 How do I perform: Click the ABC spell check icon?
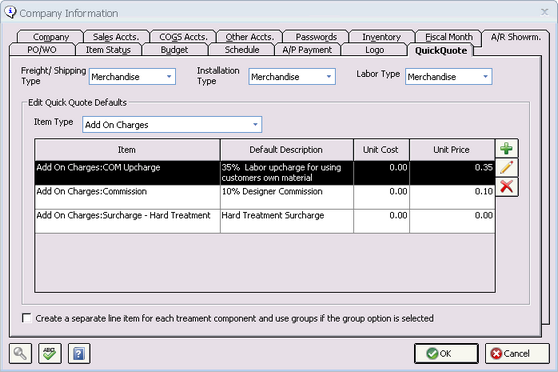pos(50,353)
